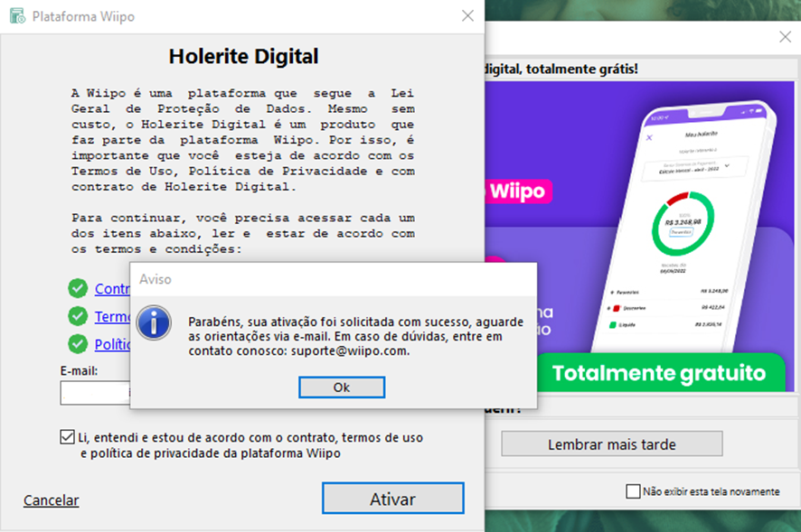The width and height of the screenshot is (801, 532).
Task: Click the 'E-mail:' label
Action: coord(79,370)
